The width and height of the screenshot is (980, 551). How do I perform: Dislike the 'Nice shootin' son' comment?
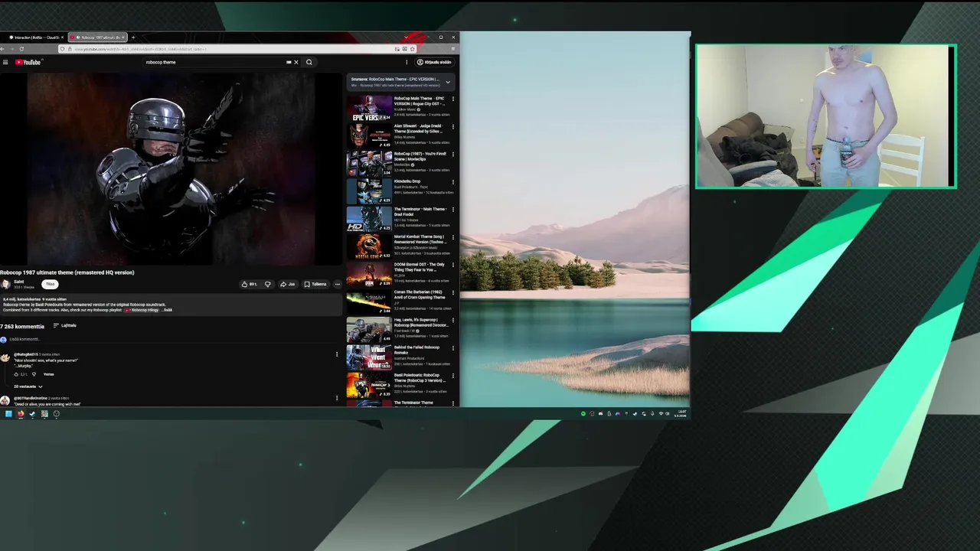pos(34,374)
